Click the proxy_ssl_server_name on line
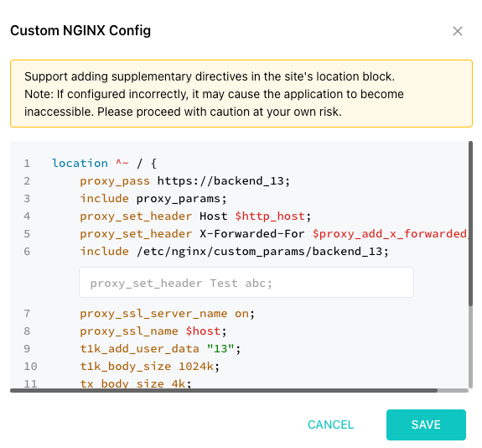This screenshot has height=448, width=482. (x=167, y=314)
